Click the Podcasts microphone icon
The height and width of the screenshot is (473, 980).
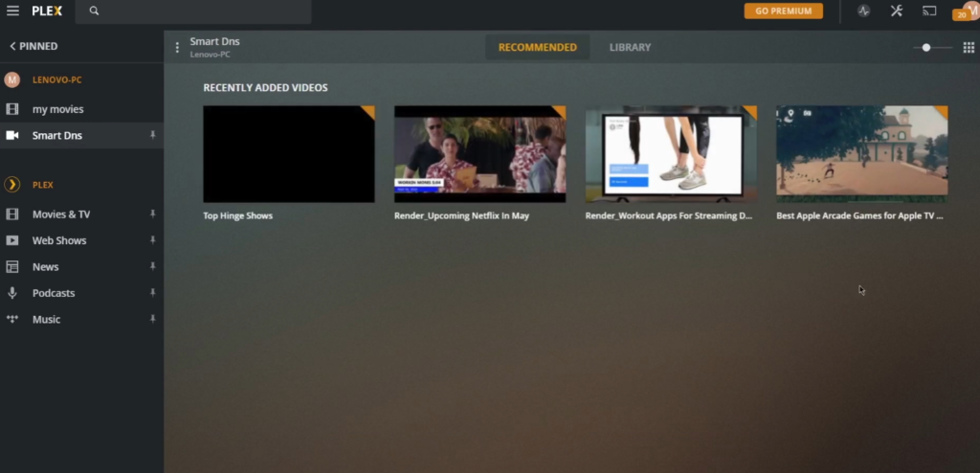(11, 293)
